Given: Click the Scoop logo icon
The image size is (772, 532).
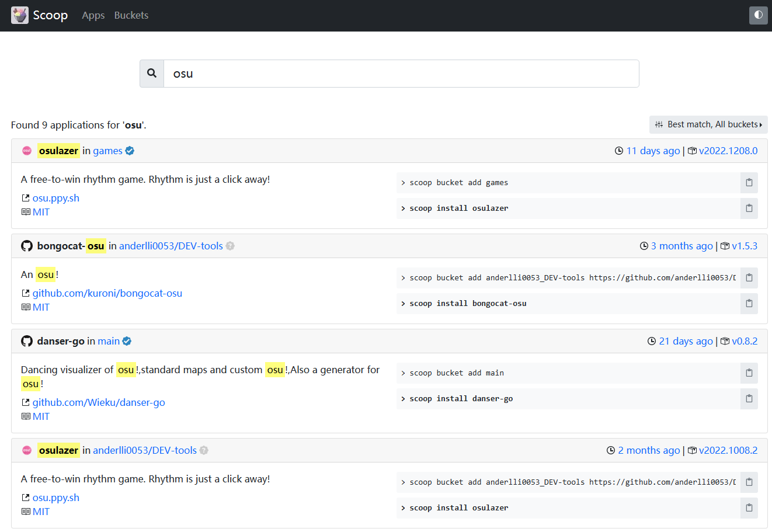Looking at the screenshot, I should (x=20, y=15).
